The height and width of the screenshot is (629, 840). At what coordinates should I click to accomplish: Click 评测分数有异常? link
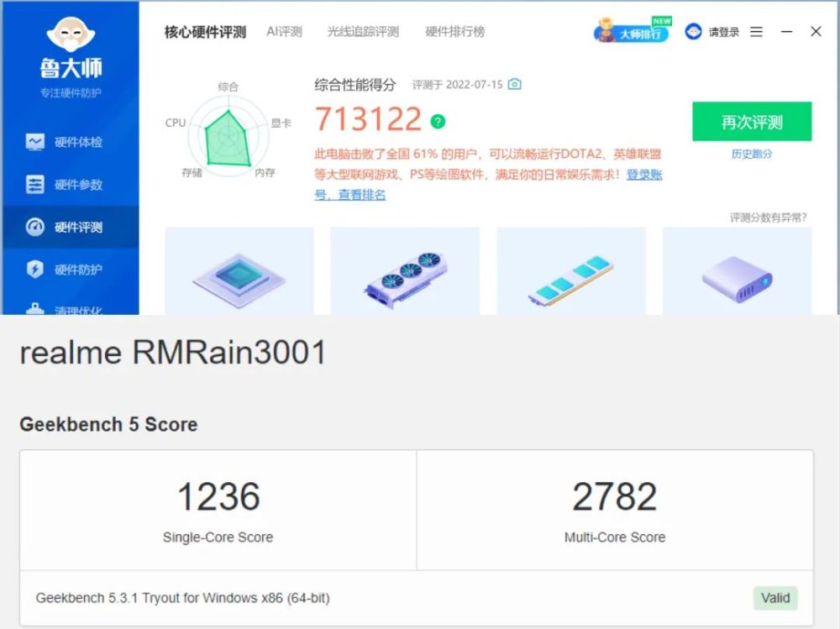pyautogui.click(x=769, y=217)
